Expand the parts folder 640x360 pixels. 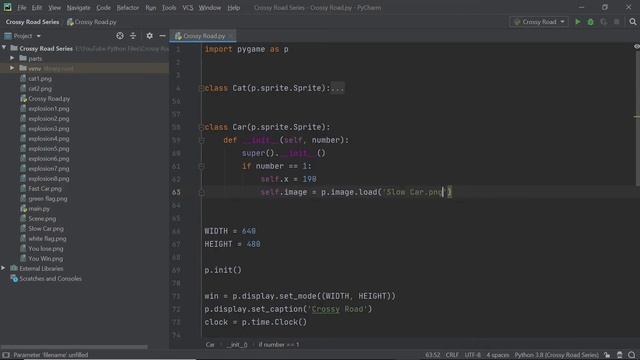[x=12, y=58]
